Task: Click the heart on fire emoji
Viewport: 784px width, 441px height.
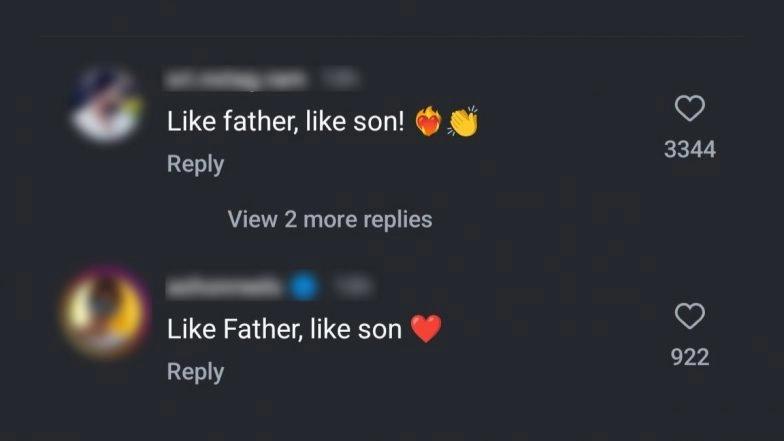Action: pyautogui.click(x=428, y=122)
